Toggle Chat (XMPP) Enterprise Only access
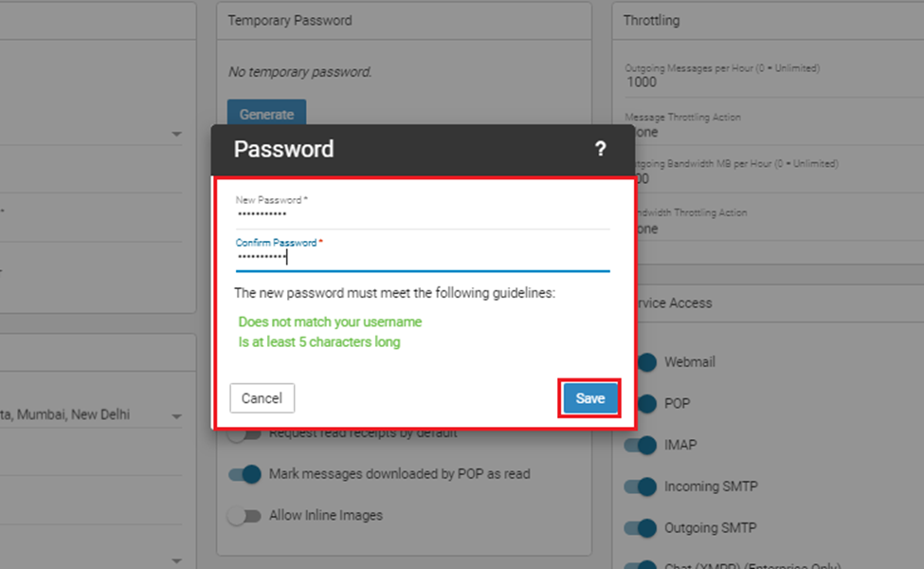This screenshot has height=569, width=924. point(641,565)
